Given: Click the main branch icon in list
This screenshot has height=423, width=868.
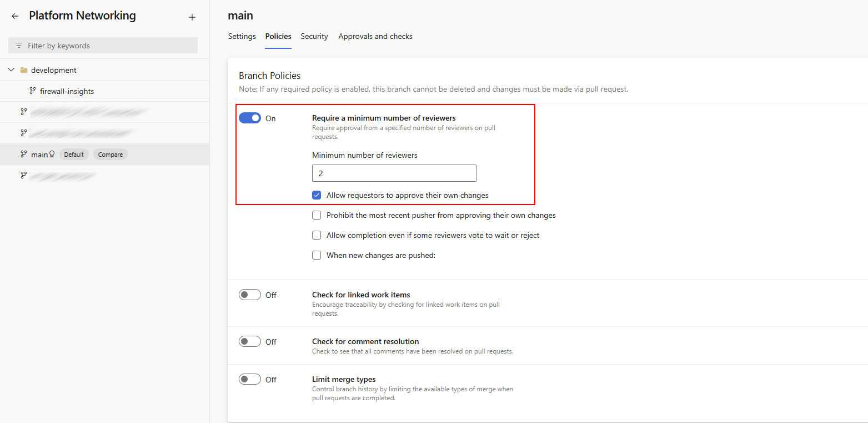Looking at the screenshot, I should tap(24, 155).
